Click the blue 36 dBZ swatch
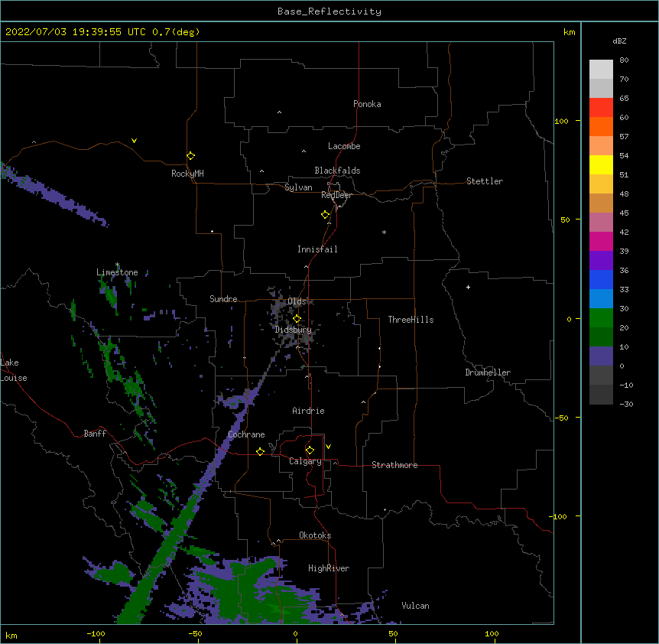 (x=601, y=279)
